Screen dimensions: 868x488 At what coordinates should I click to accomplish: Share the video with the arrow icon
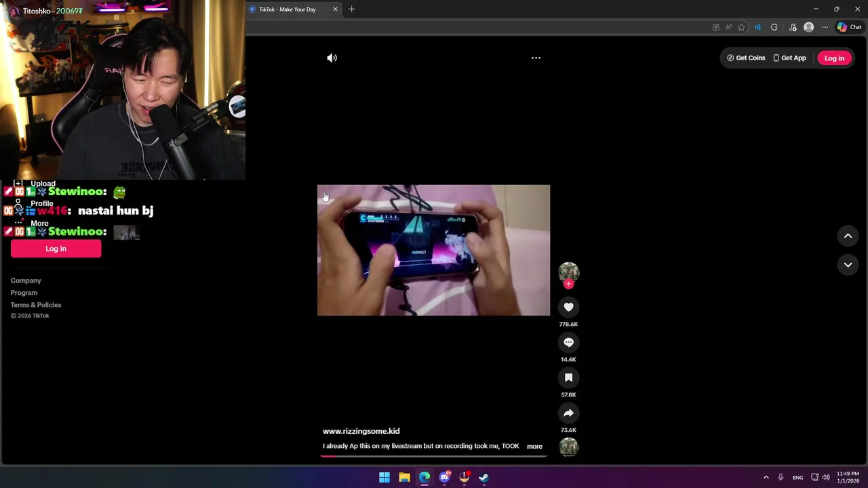pos(568,413)
